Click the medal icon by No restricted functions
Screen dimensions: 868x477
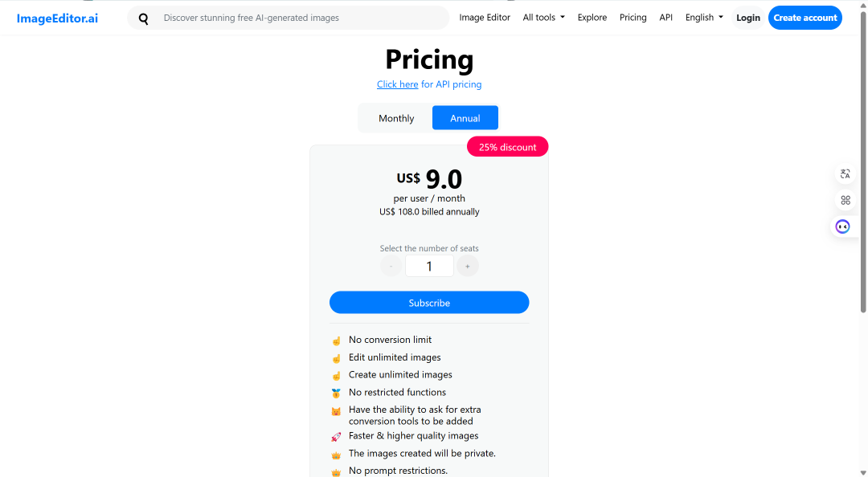click(x=336, y=393)
